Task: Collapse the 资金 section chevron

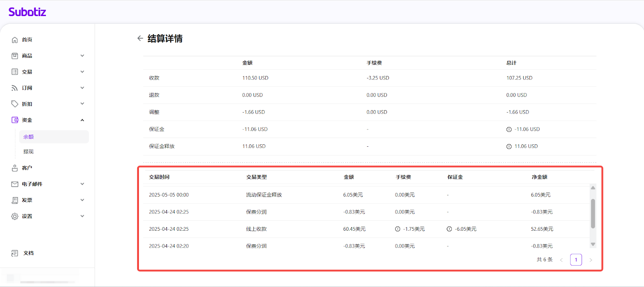Action: pos(82,120)
